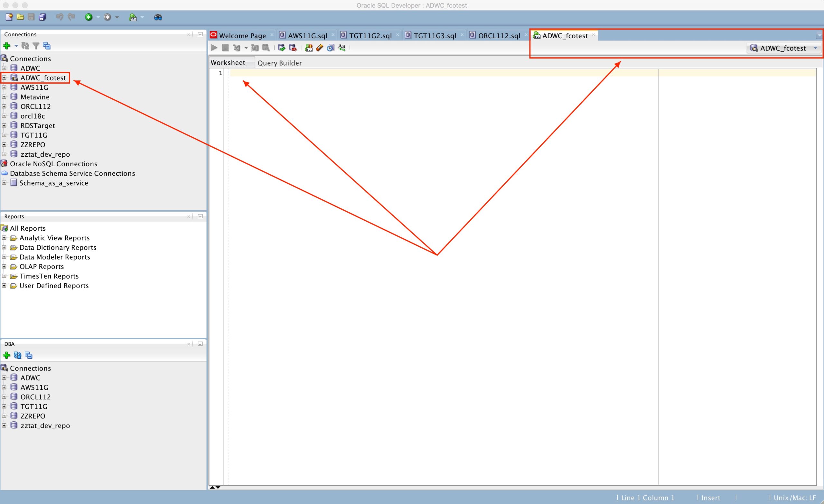Click the binoculars Find DB Object icon
Image resolution: width=824 pixels, height=504 pixels.
pos(158,17)
